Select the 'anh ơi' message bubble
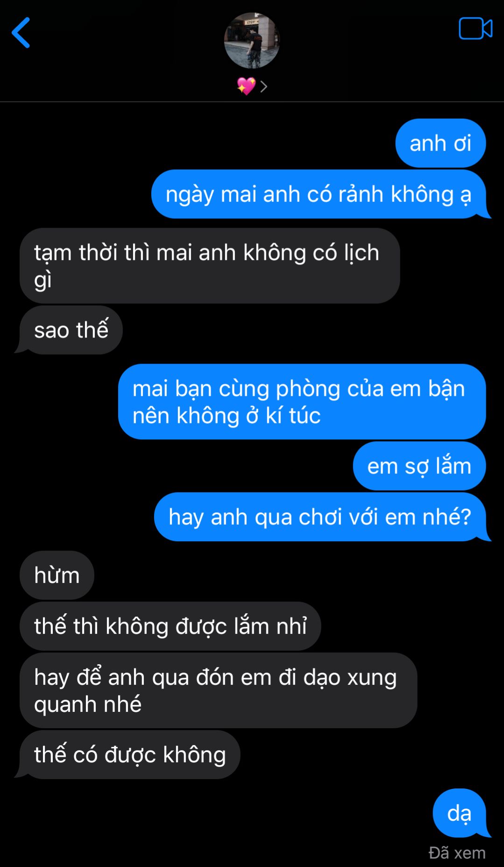 pyautogui.click(x=440, y=143)
